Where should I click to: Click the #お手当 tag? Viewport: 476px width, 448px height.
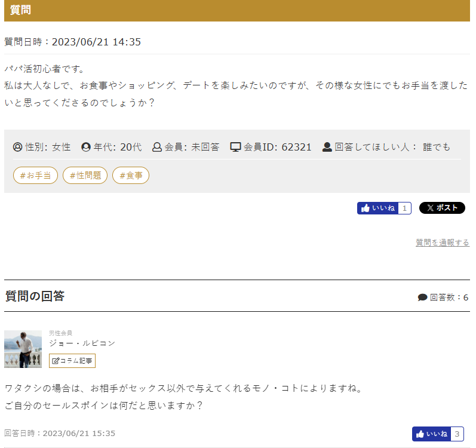(35, 175)
